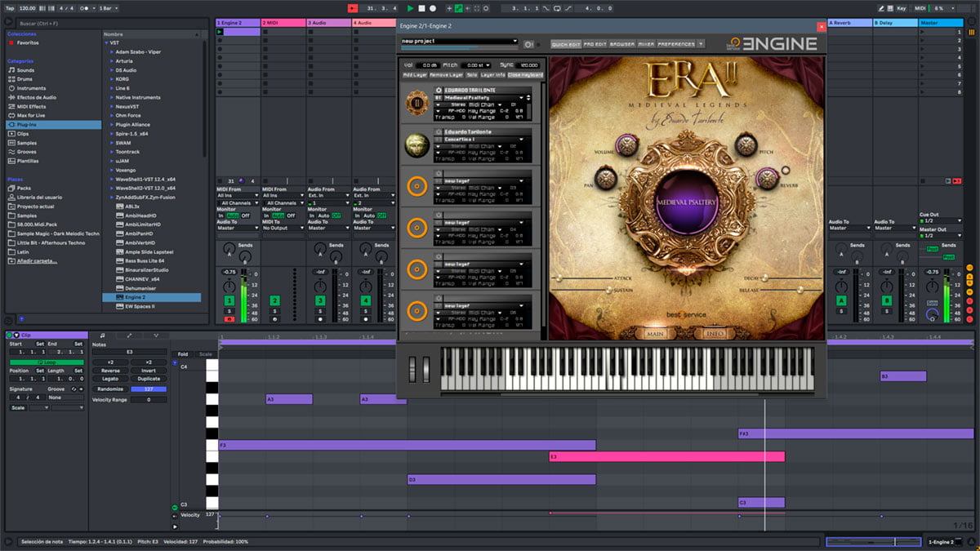Open the Clips browser category

pyautogui.click(x=24, y=134)
